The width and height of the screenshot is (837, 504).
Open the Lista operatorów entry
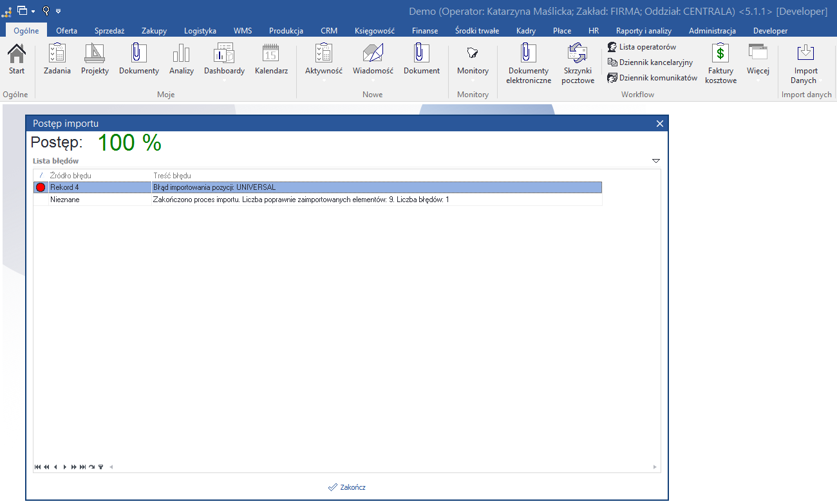pos(642,47)
